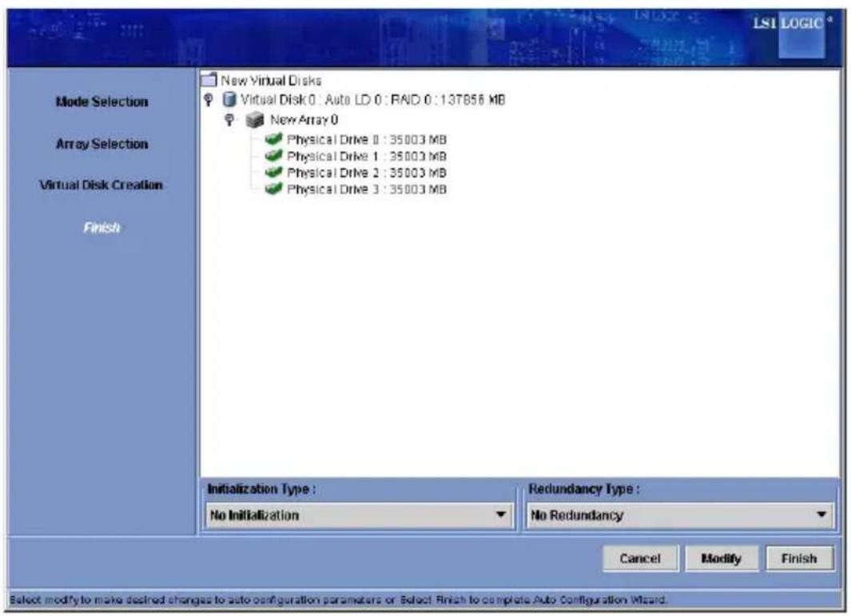This screenshot has width=851, height=616.
Task: Click the Redundancy Type label
Action: click(584, 489)
